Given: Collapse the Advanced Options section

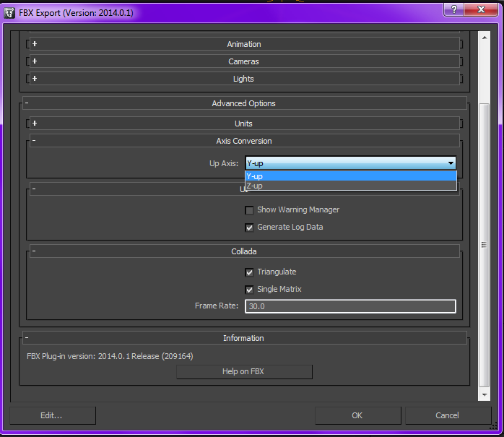Looking at the screenshot, I should tap(244, 103).
